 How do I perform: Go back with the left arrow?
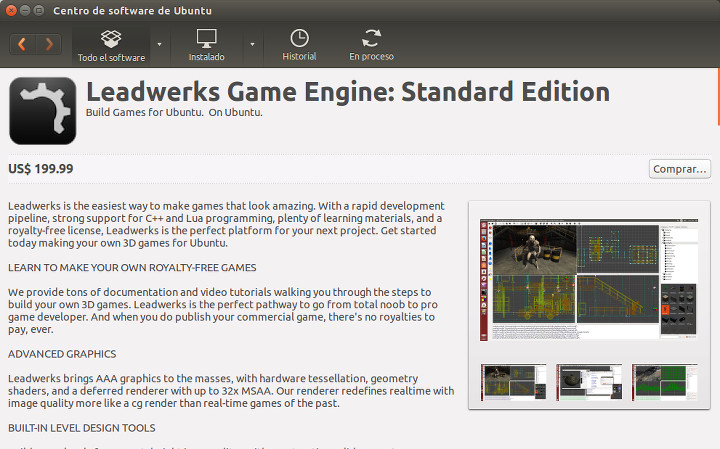pos(22,44)
